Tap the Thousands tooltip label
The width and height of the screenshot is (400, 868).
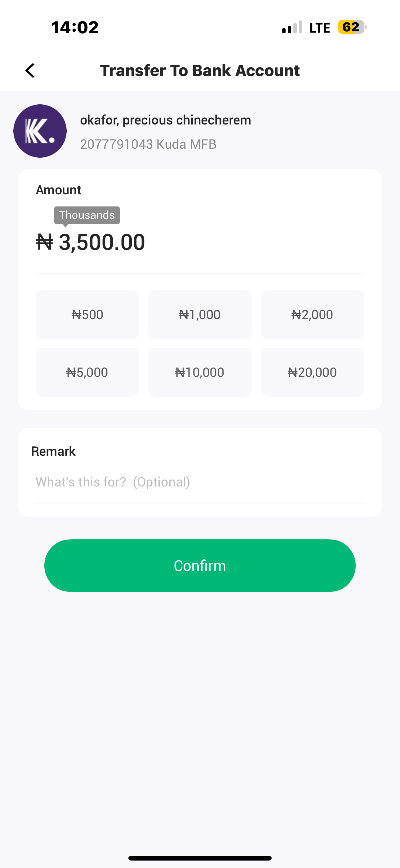click(x=87, y=215)
